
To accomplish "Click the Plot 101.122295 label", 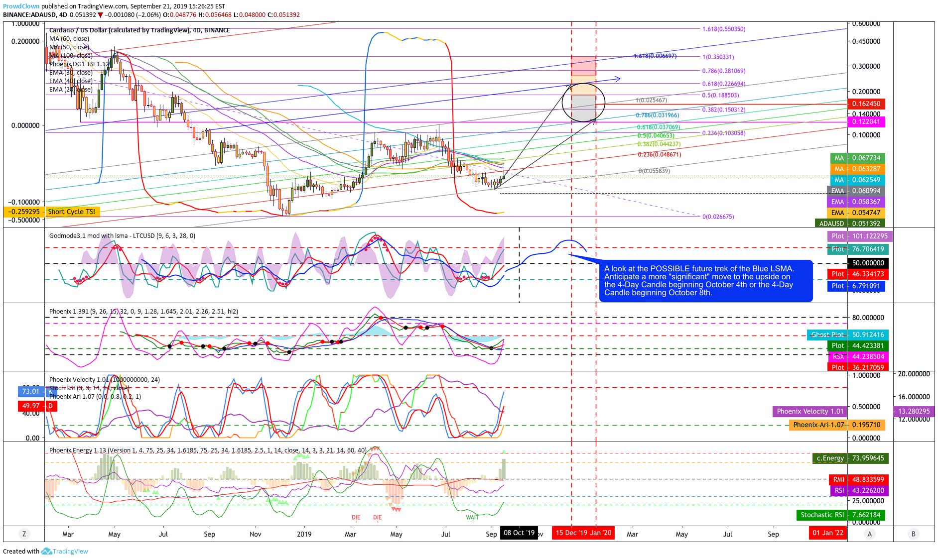I will 860,236.
